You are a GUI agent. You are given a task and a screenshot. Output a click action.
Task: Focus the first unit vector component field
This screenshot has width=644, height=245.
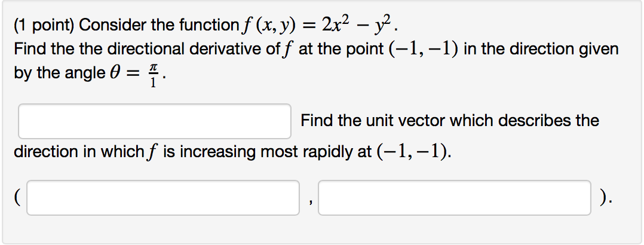[x=162, y=198]
